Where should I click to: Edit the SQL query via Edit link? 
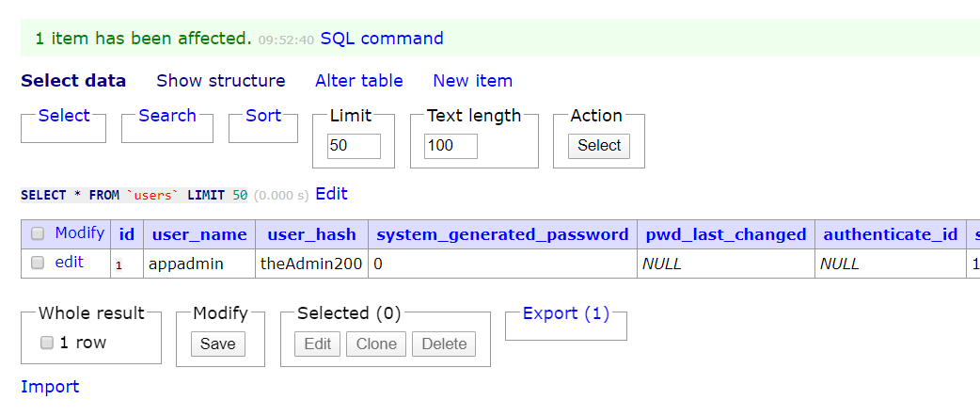331,194
